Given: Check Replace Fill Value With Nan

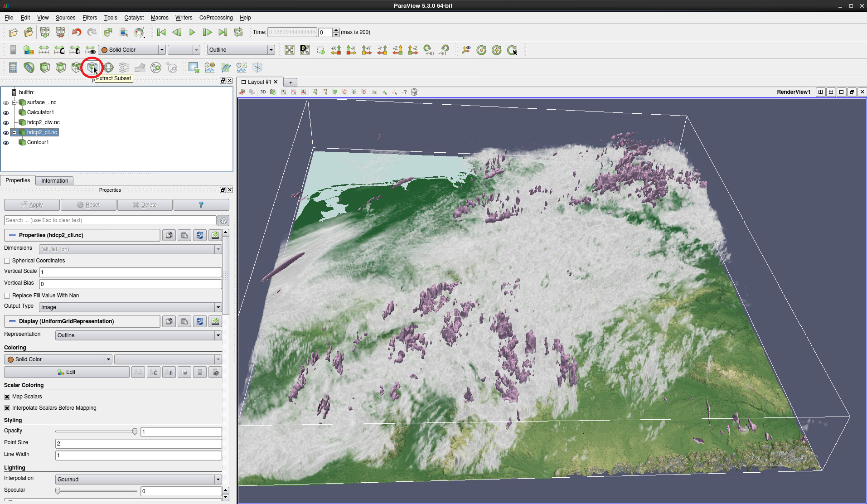Looking at the screenshot, I should click(x=7, y=296).
